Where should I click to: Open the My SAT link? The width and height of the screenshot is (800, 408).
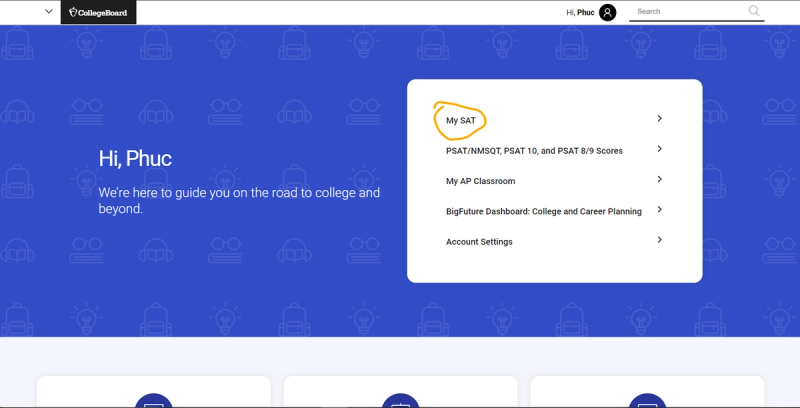[x=461, y=121]
